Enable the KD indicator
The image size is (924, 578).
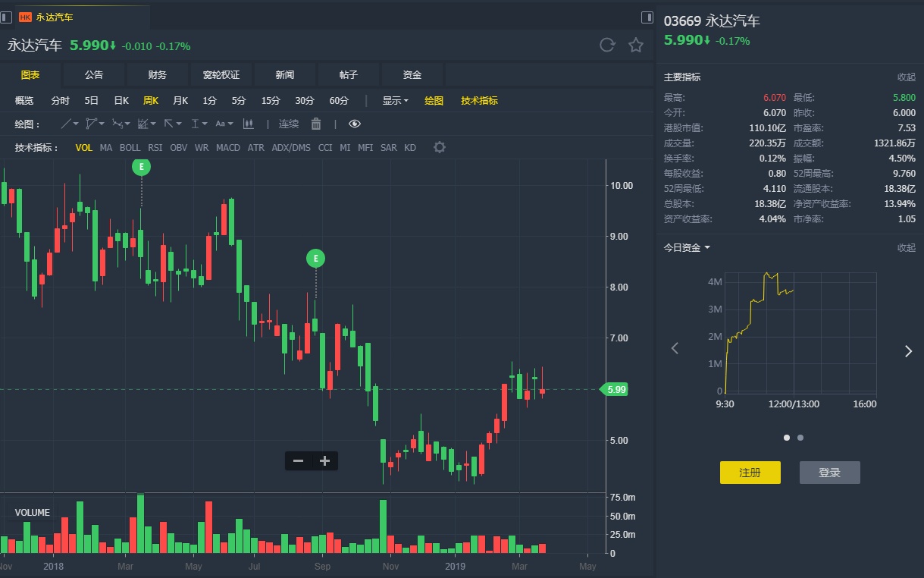[x=410, y=148]
